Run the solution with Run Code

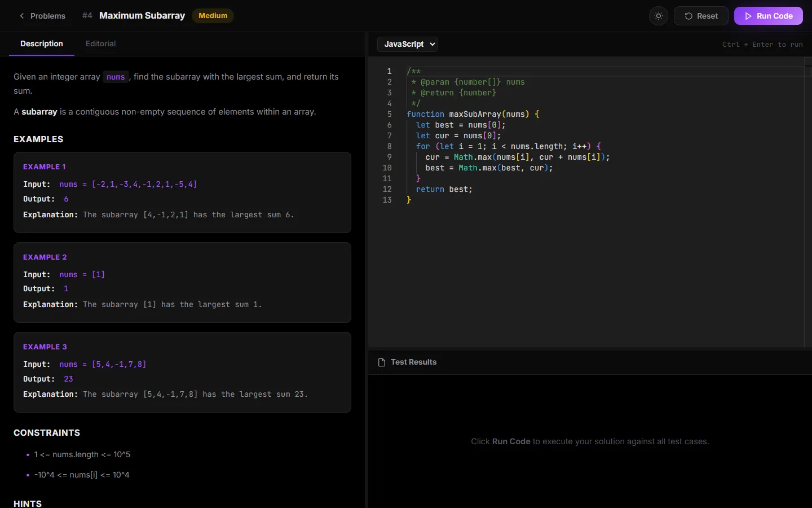[768, 16]
